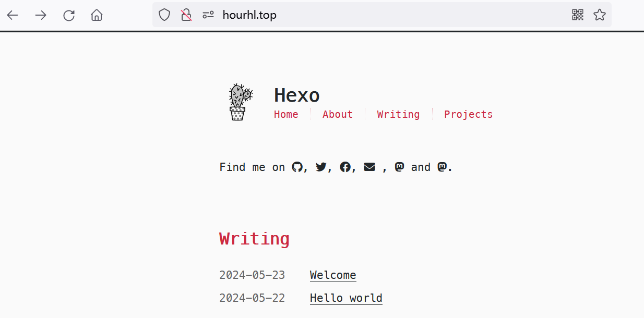Select Home in the site navigation

pos(286,114)
